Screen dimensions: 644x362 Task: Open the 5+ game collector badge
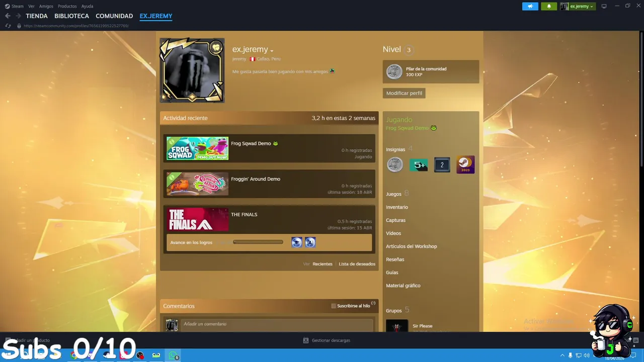click(419, 165)
